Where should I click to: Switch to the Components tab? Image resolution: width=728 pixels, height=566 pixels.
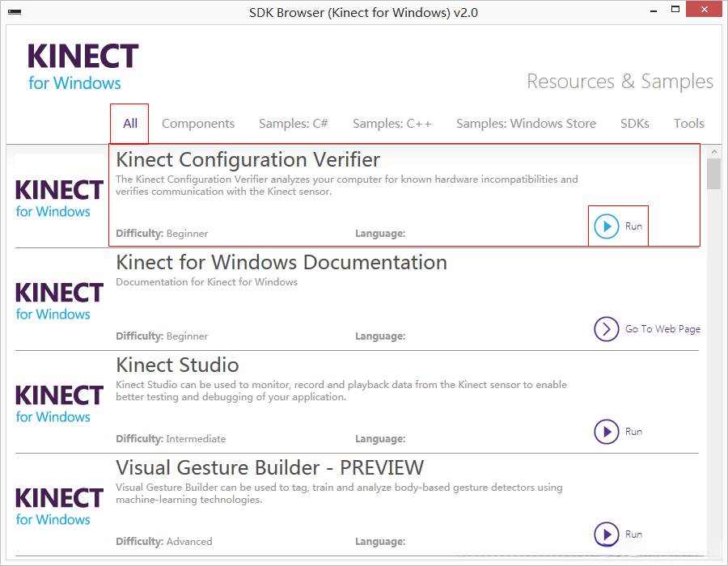pos(198,124)
